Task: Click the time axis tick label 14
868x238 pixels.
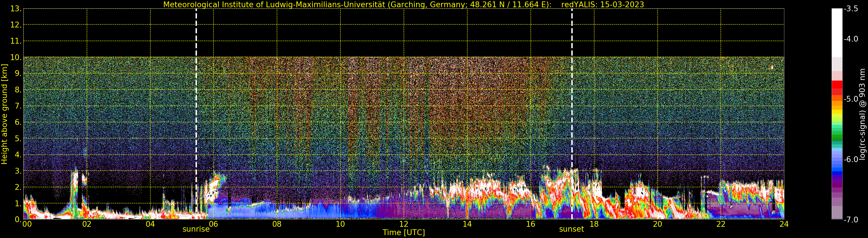Action: (467, 224)
